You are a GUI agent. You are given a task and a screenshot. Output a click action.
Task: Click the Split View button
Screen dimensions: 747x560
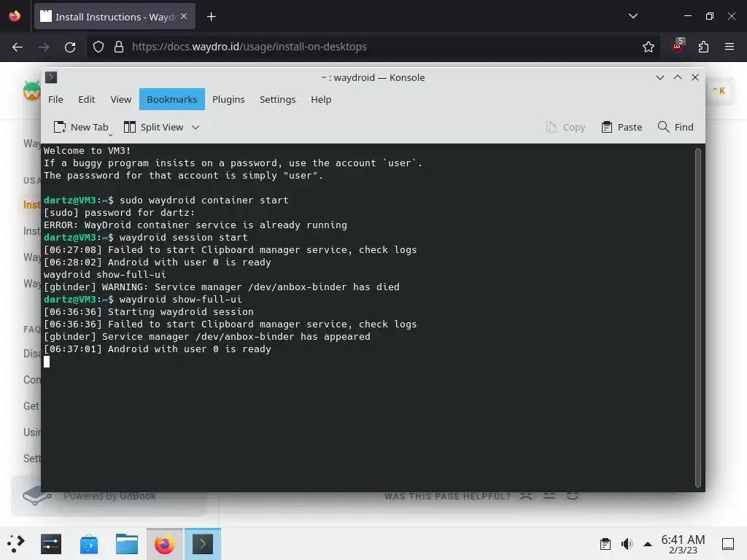coord(153,127)
